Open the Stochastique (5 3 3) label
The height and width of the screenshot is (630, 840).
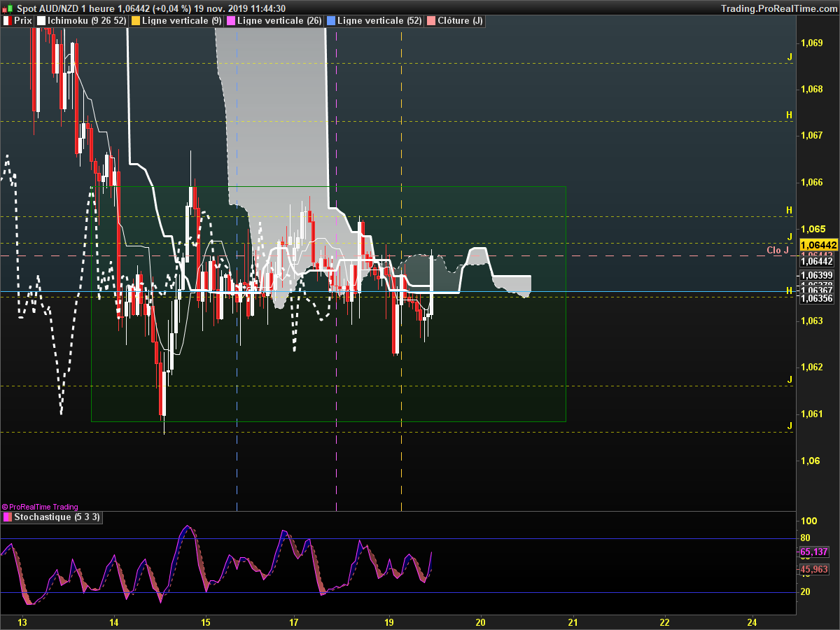pos(57,517)
